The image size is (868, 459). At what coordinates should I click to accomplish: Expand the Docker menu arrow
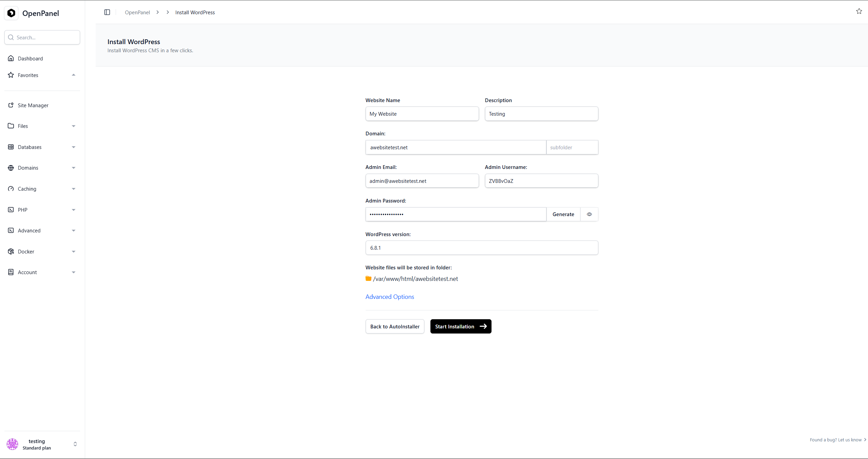click(74, 252)
